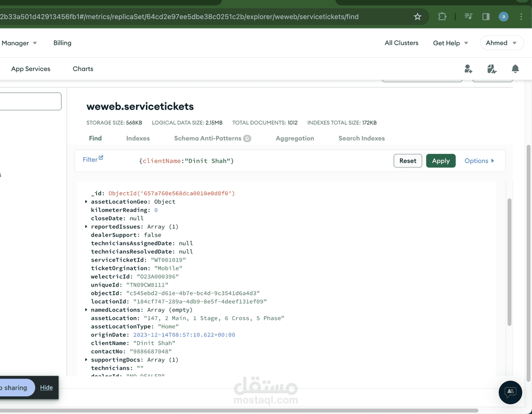The width and height of the screenshot is (532, 414).
Task: Open the Search Indexes tab
Action: point(362,138)
